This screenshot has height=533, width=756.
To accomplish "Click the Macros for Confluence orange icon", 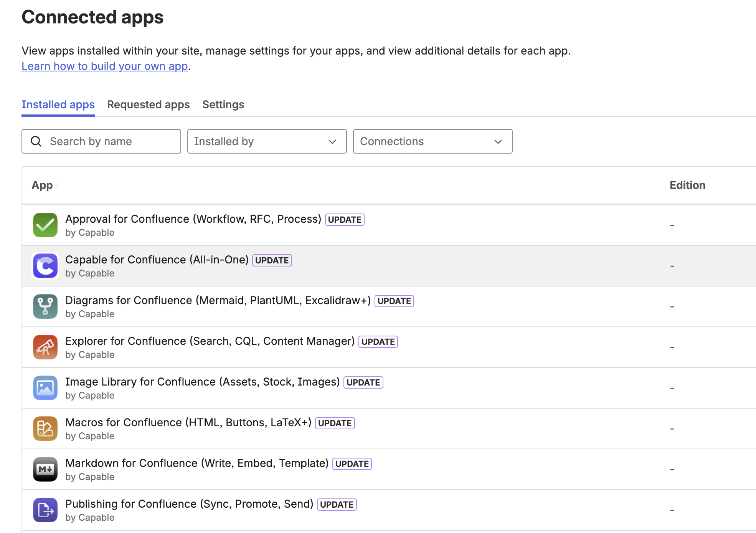I will tap(45, 429).
